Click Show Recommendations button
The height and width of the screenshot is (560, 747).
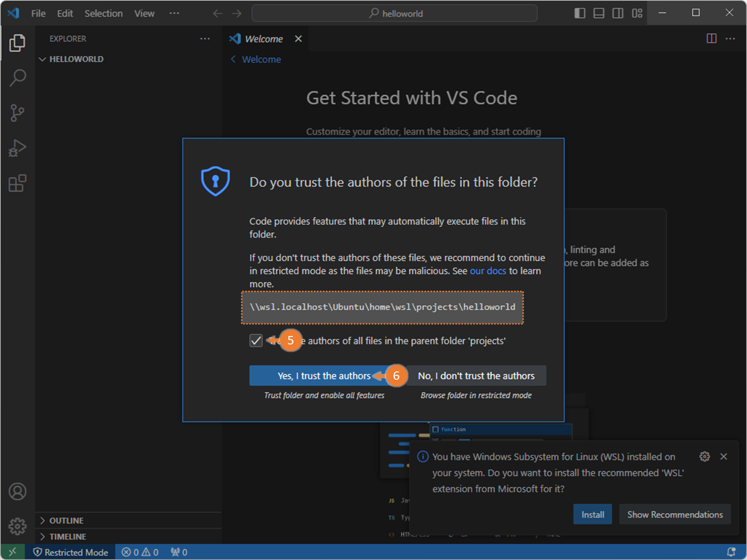(675, 514)
